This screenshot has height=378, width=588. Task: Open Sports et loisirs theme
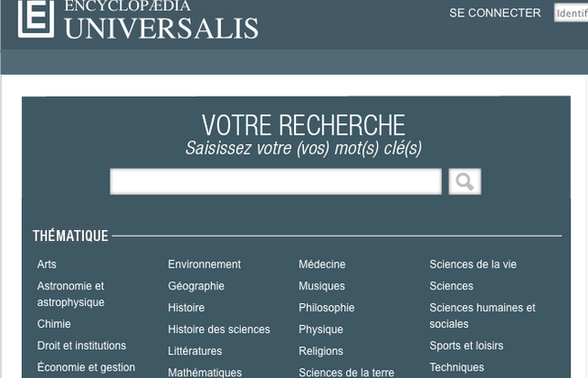[x=467, y=345]
